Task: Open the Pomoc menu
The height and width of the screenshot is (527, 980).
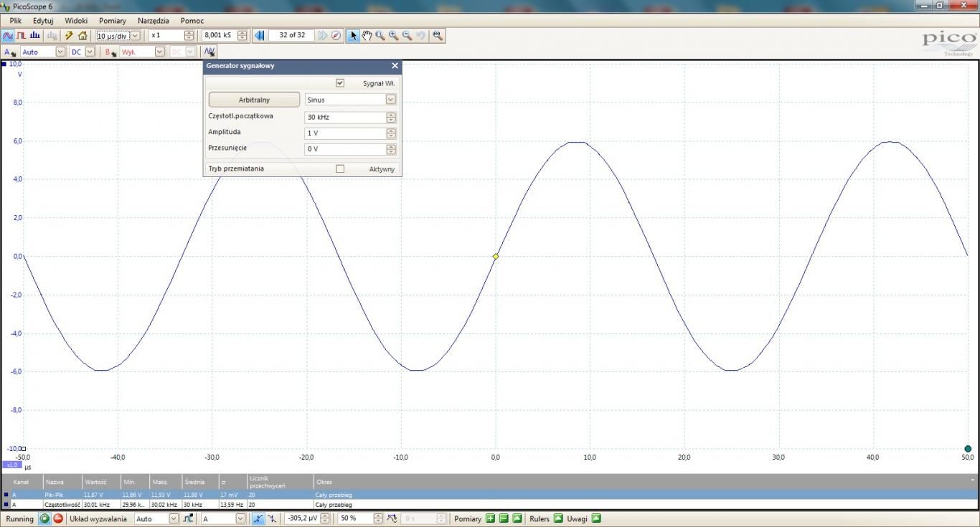Action: [192, 21]
